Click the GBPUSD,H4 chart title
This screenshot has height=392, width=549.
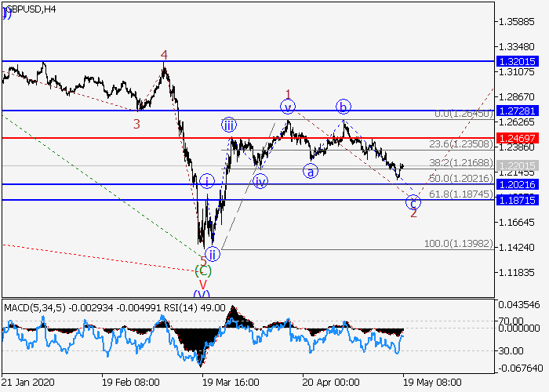(x=28, y=9)
